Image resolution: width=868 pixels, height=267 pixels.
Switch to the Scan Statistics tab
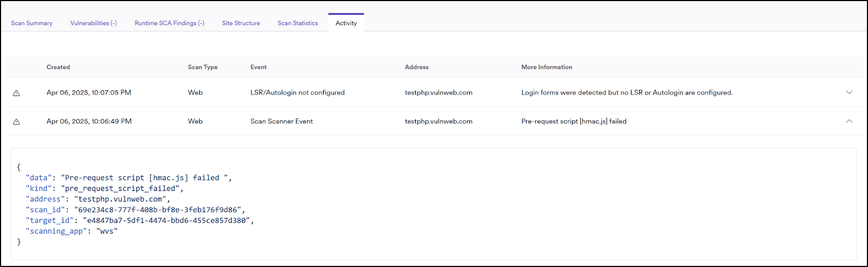click(x=298, y=23)
